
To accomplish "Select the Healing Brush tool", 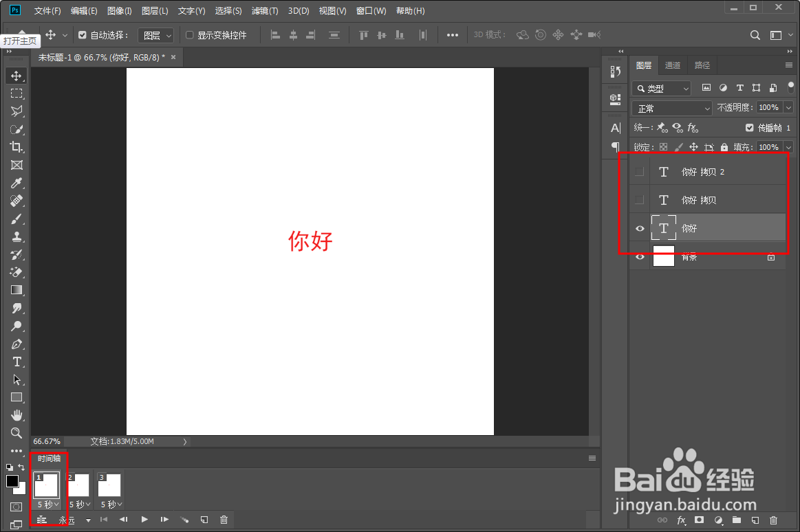I will click(17, 201).
